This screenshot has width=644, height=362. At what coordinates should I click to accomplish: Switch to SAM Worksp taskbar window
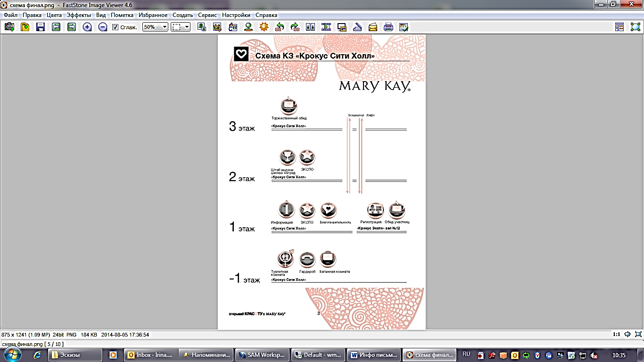click(x=262, y=355)
